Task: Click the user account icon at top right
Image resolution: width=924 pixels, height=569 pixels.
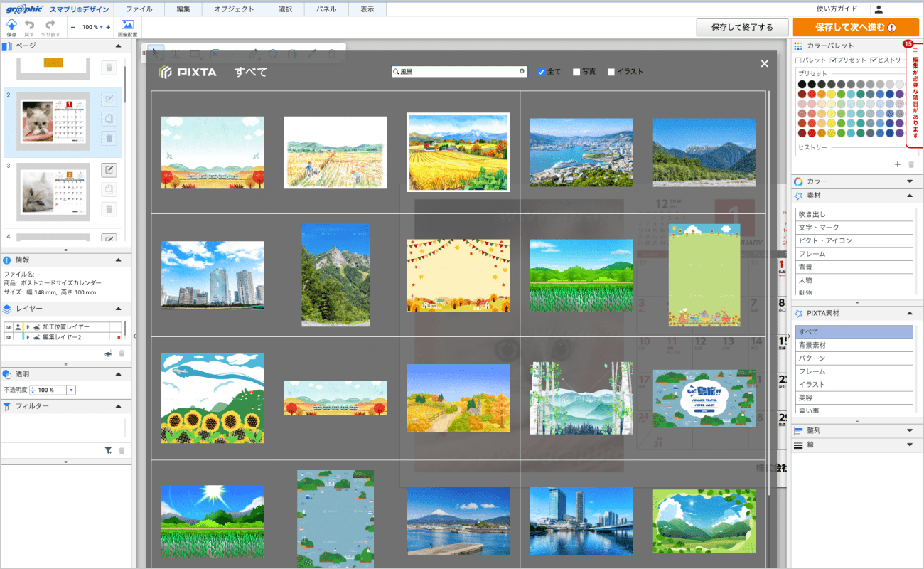Action: click(879, 9)
